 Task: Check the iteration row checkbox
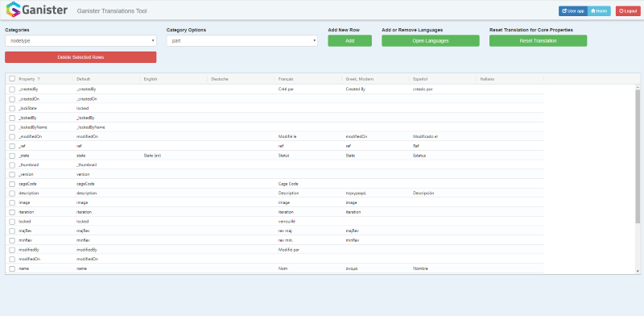pyautogui.click(x=12, y=212)
